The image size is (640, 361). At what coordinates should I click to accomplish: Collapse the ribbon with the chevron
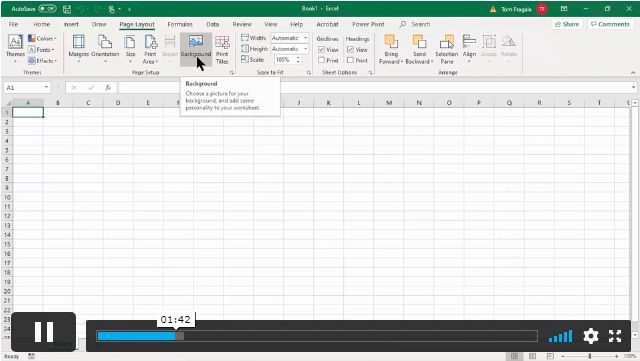(633, 72)
